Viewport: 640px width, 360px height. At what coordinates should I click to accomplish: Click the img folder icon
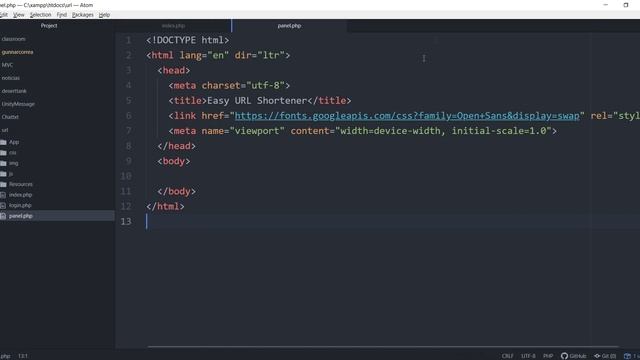[3, 163]
